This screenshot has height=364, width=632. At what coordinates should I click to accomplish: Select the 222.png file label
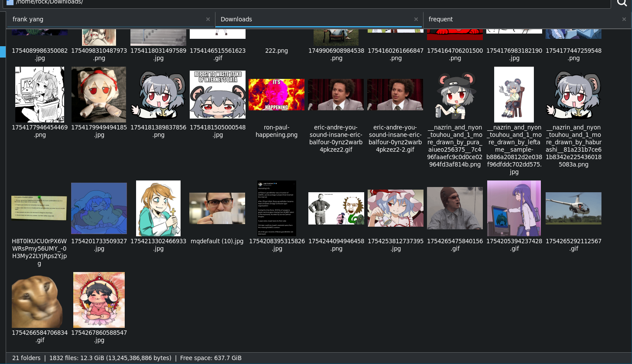coord(277,51)
